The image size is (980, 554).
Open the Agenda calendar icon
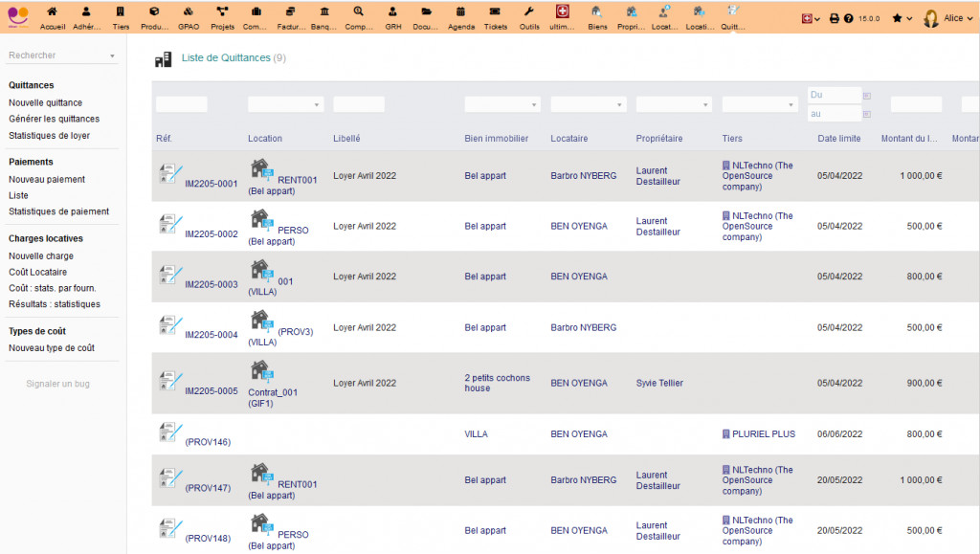click(461, 12)
